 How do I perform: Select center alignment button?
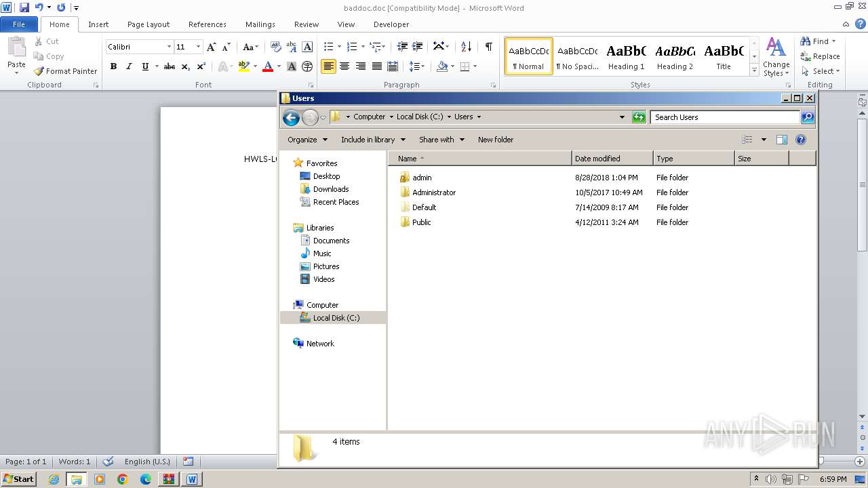(x=344, y=66)
